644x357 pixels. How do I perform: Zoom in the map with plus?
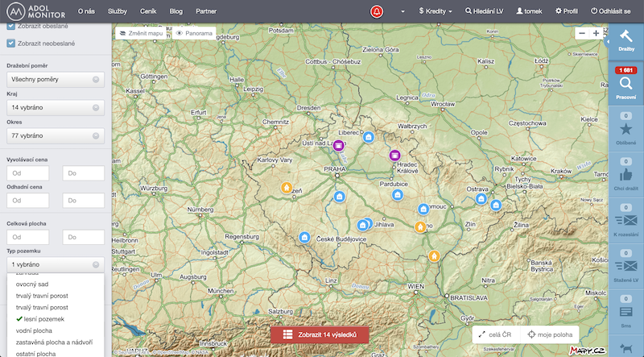[x=596, y=33]
